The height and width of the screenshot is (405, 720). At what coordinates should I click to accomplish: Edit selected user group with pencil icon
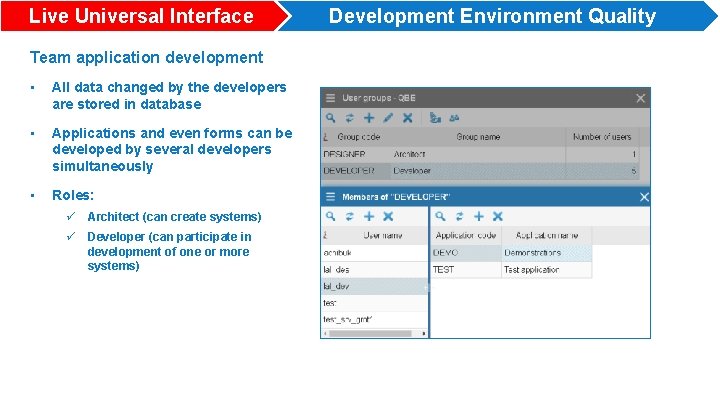(x=388, y=118)
